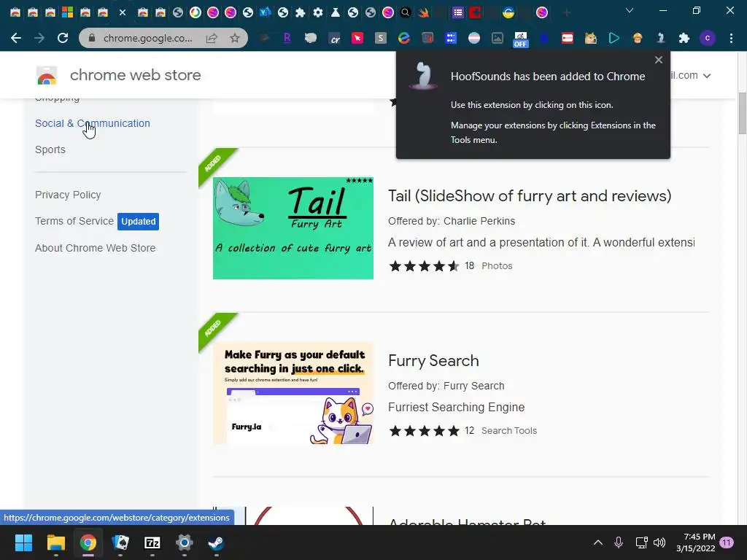
Task: Open File Explorer from the taskbar
Action: [55, 542]
